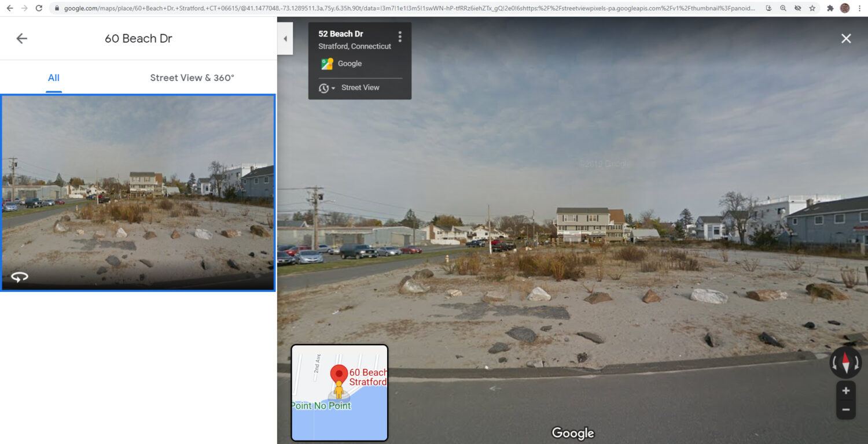Close Street View with the X icon
The height and width of the screenshot is (444, 868).
click(846, 39)
